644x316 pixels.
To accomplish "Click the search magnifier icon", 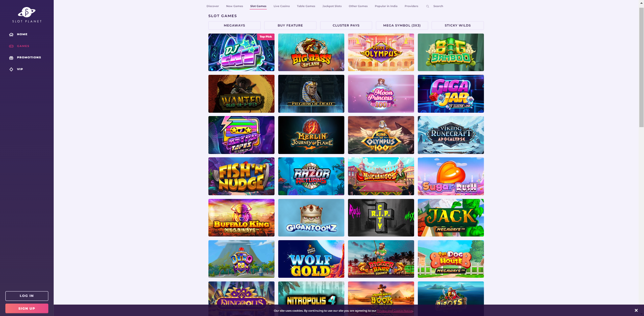I will (x=428, y=6).
